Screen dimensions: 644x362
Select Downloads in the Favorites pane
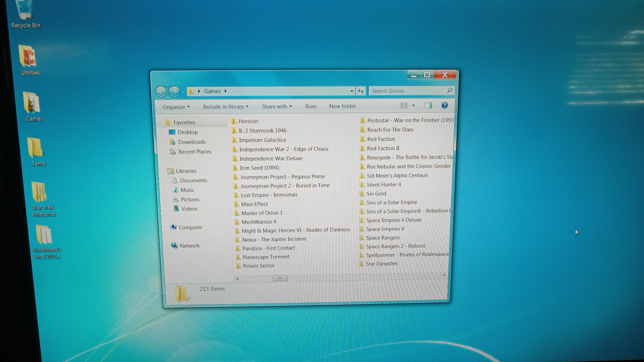191,142
